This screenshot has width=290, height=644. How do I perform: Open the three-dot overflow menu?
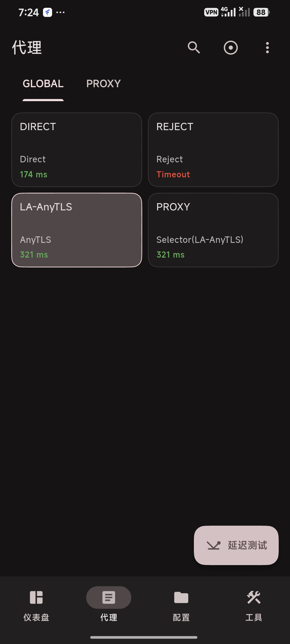(267, 48)
